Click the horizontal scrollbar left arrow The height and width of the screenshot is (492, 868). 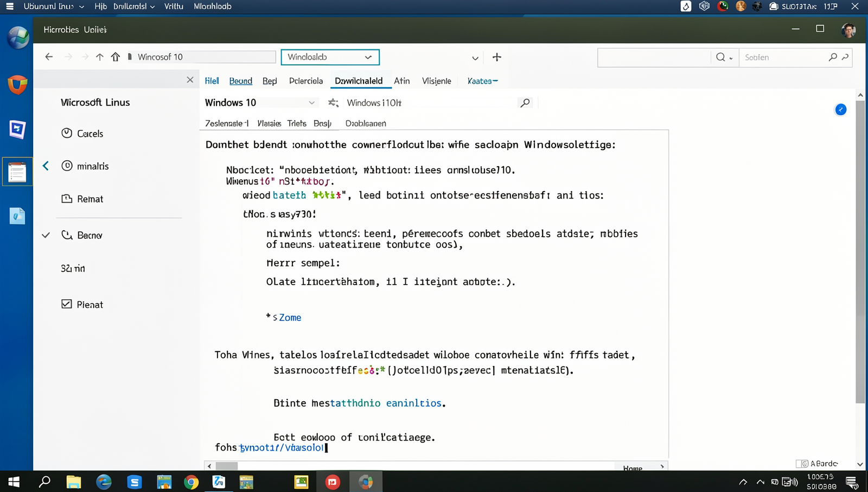(x=209, y=466)
